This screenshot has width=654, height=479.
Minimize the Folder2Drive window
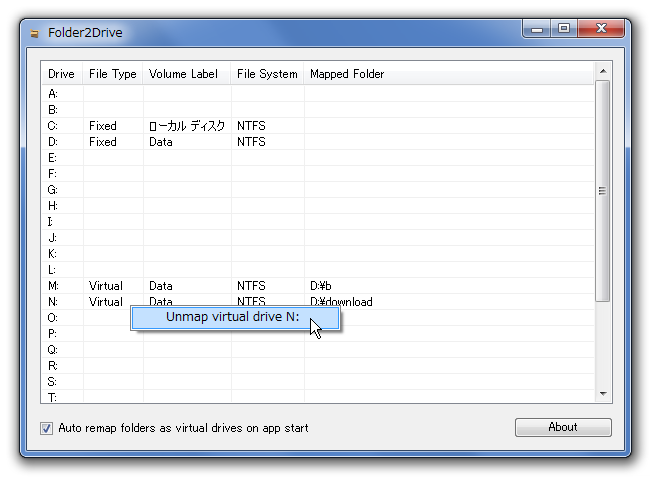(x=537, y=29)
